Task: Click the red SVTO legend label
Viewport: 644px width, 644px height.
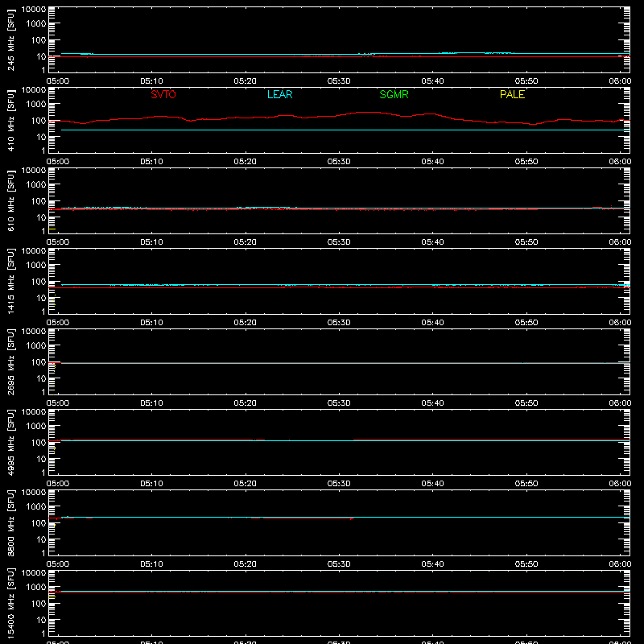Action: pyautogui.click(x=163, y=94)
